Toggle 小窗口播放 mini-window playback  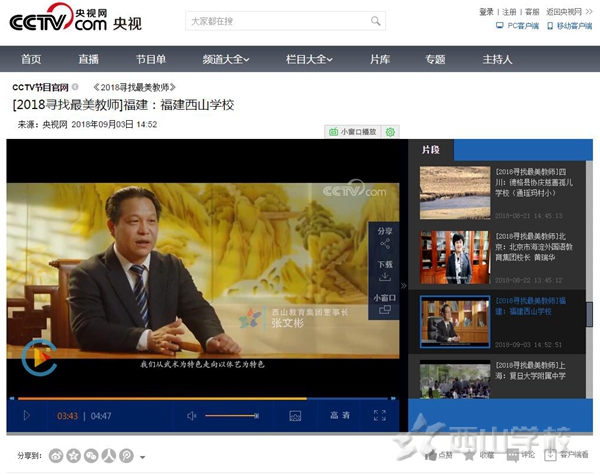[x=355, y=132]
